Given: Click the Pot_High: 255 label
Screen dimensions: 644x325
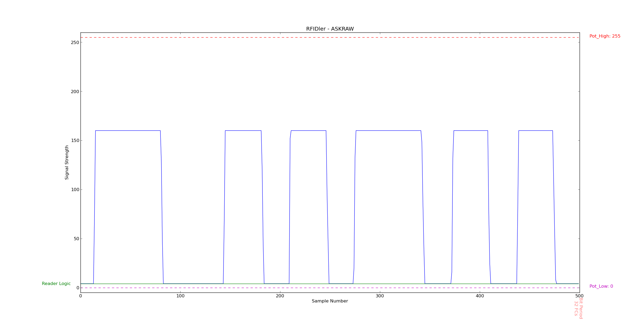Looking at the screenshot, I should [605, 36].
